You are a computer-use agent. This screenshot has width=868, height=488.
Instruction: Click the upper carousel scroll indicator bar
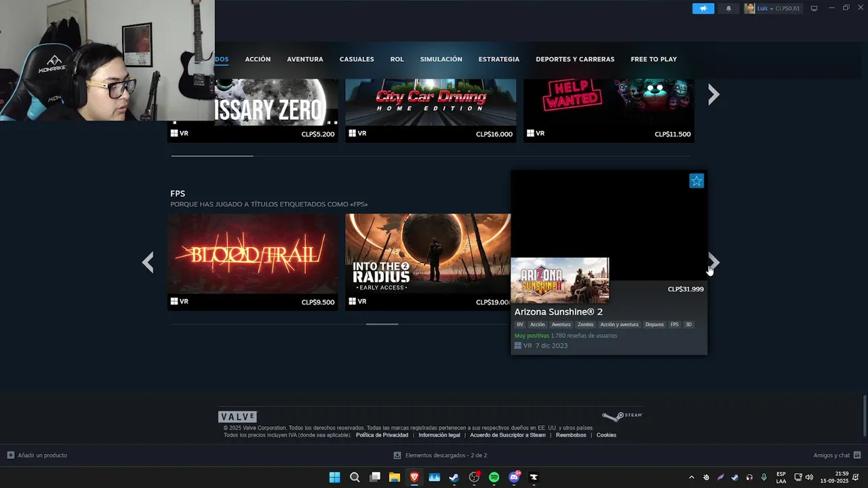pyautogui.click(x=212, y=156)
